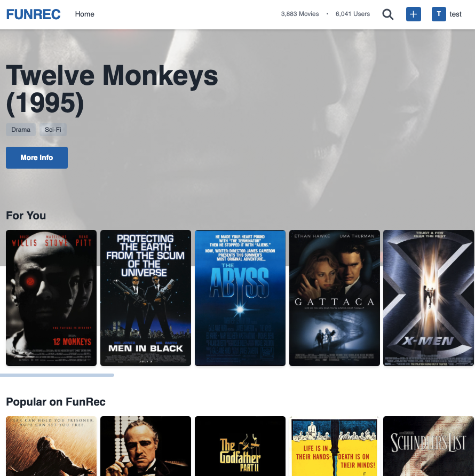Select the Sci-Fi genre tag

(53, 130)
